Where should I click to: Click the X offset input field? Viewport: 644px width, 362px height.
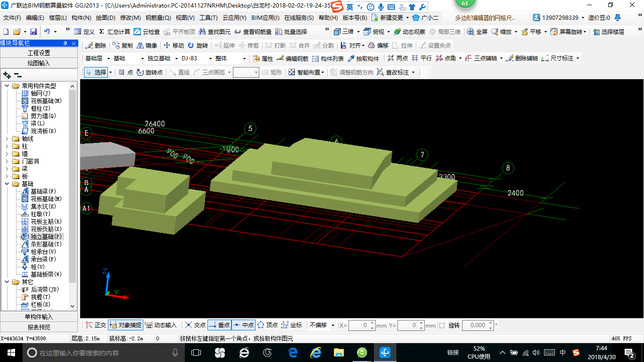(x=362, y=325)
